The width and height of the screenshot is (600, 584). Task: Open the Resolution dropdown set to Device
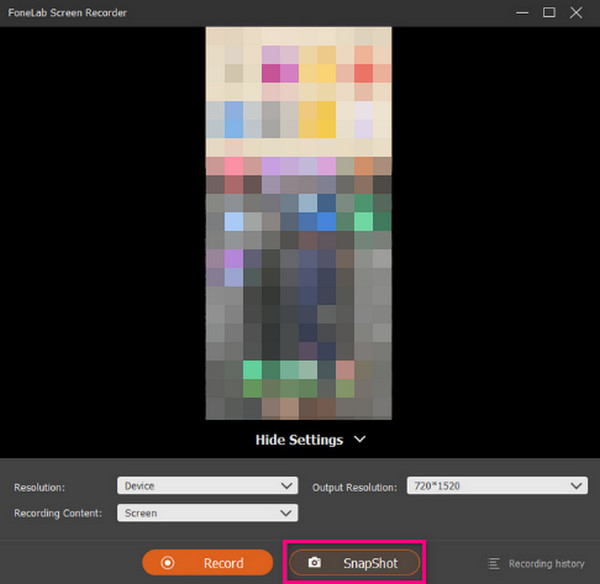pos(207,486)
